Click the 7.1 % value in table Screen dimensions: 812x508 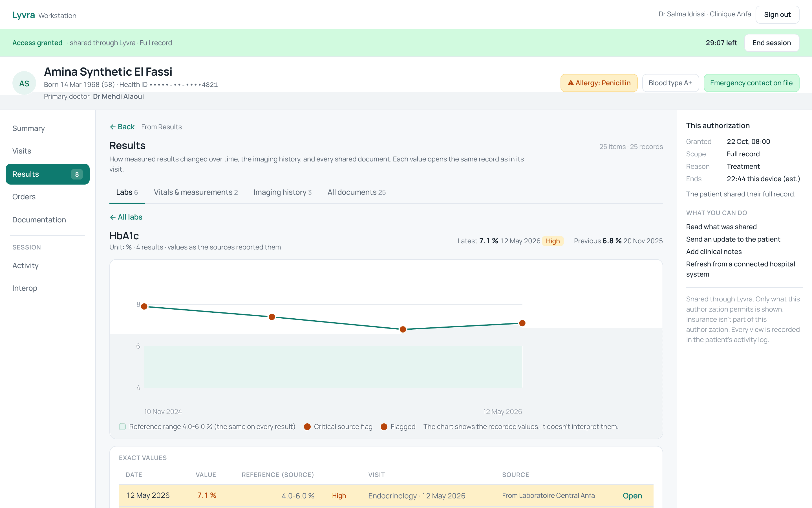(x=207, y=495)
